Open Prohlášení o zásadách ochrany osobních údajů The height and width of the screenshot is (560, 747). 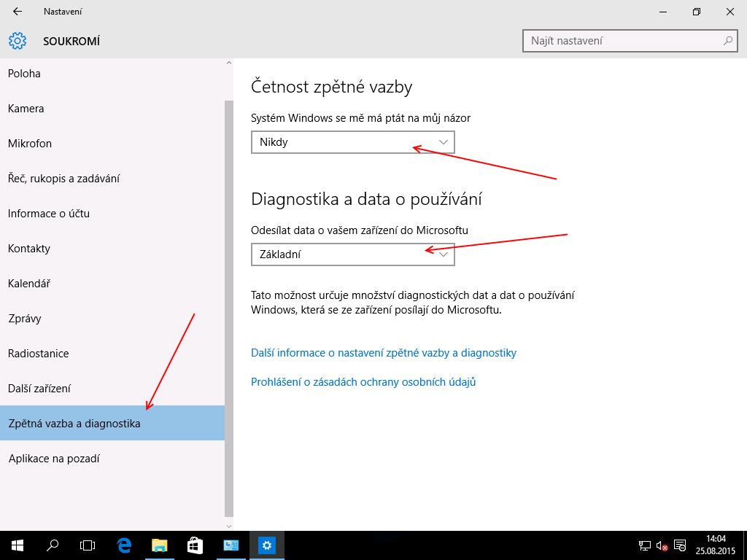363,381
